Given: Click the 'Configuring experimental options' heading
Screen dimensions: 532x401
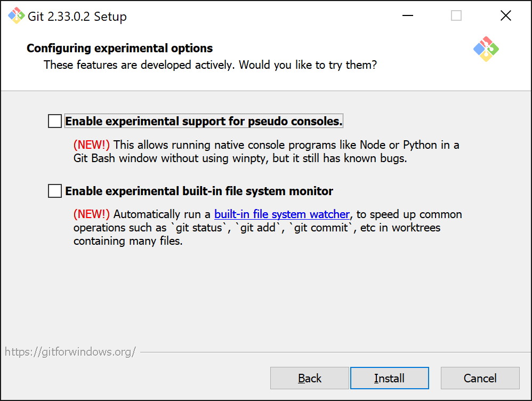Looking at the screenshot, I should [120, 48].
